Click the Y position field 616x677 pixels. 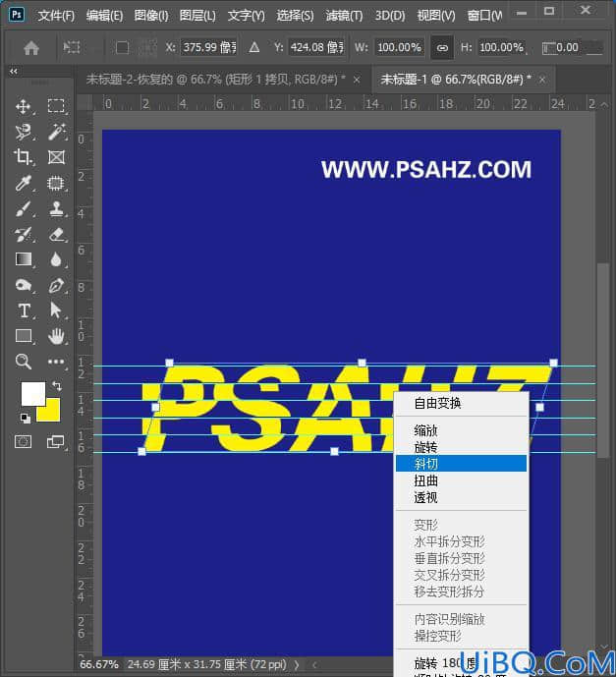point(316,47)
